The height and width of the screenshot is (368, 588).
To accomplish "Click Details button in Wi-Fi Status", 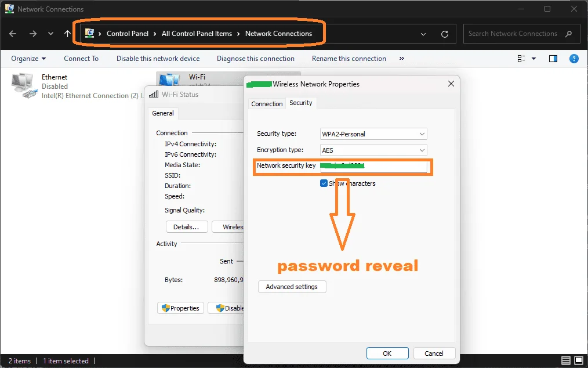I will [186, 227].
